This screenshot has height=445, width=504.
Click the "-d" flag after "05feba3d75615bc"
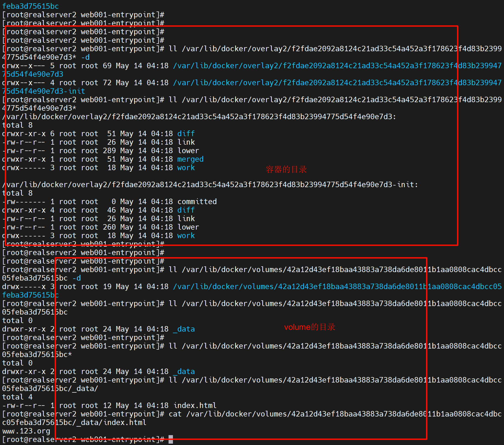76,278
